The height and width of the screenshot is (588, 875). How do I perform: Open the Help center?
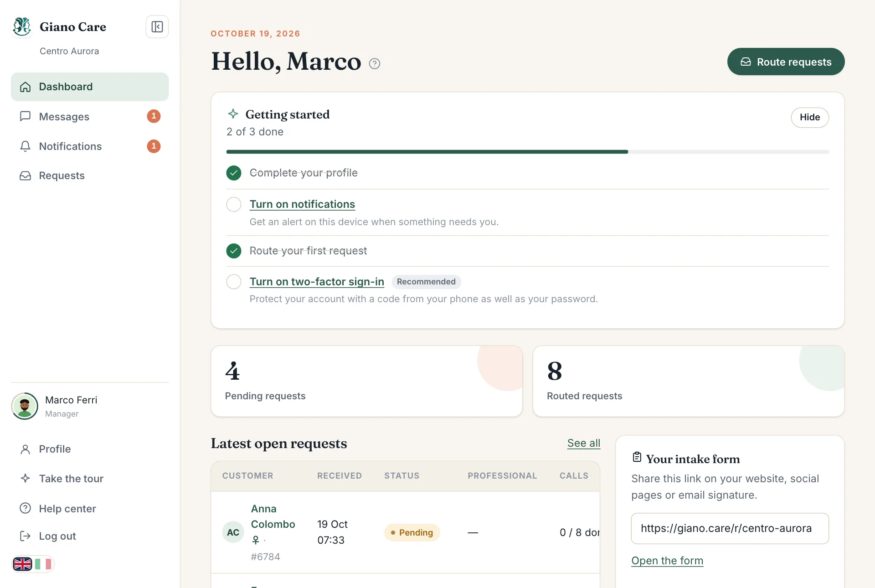(90, 509)
